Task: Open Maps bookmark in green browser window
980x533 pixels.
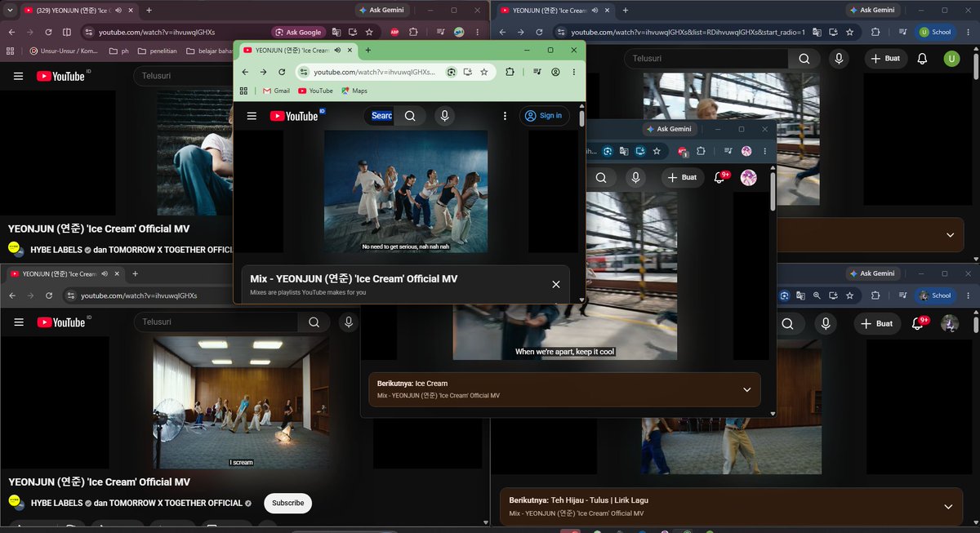Action: click(354, 91)
